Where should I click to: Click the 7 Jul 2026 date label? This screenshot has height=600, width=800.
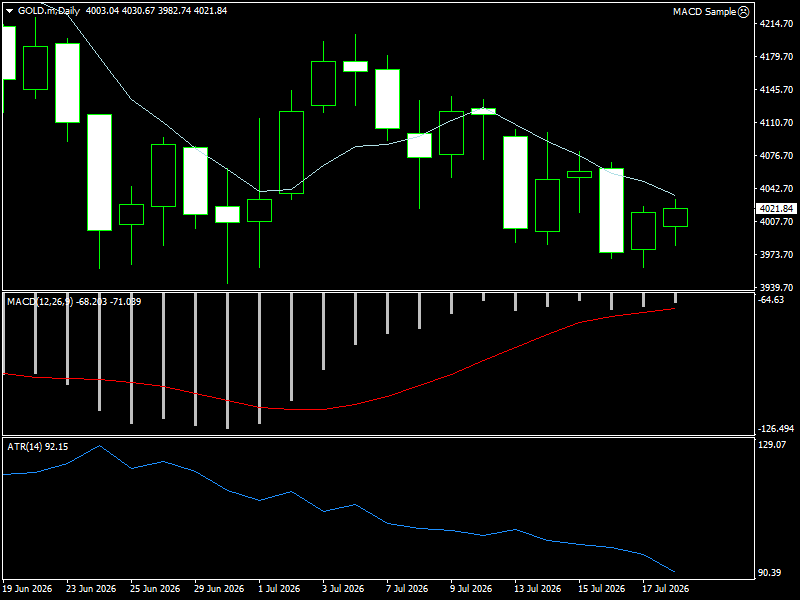click(x=407, y=589)
